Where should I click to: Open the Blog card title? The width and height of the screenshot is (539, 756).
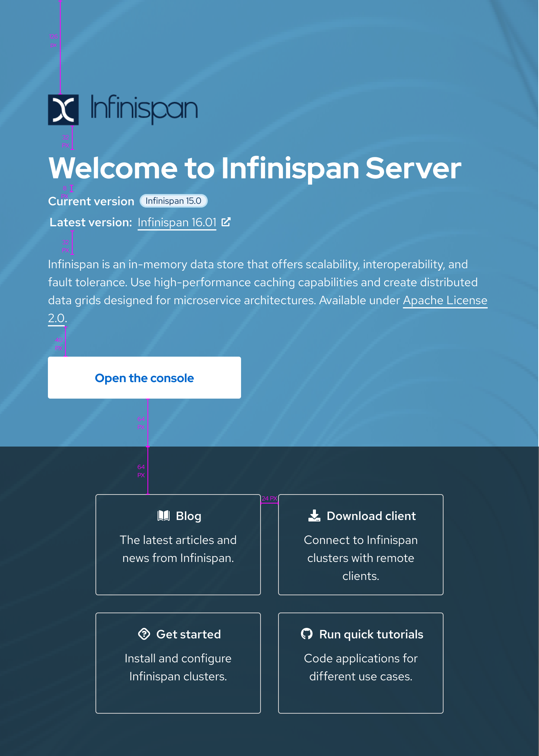(189, 516)
